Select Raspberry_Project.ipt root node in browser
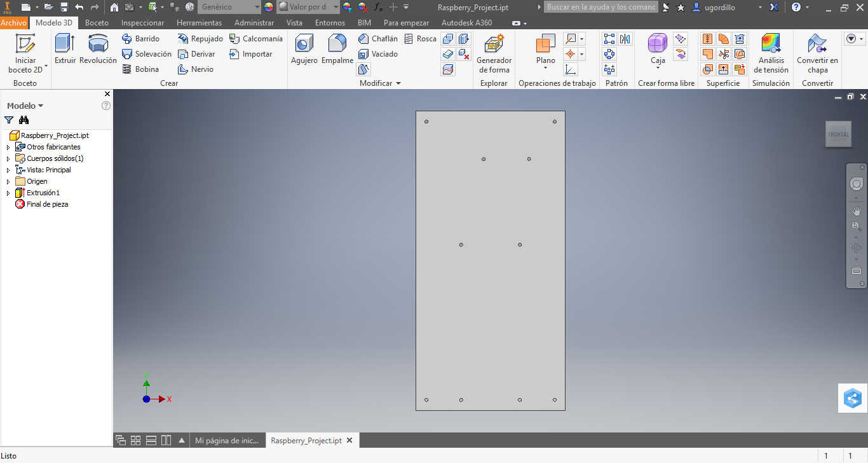This screenshot has height=463, width=868. point(50,135)
